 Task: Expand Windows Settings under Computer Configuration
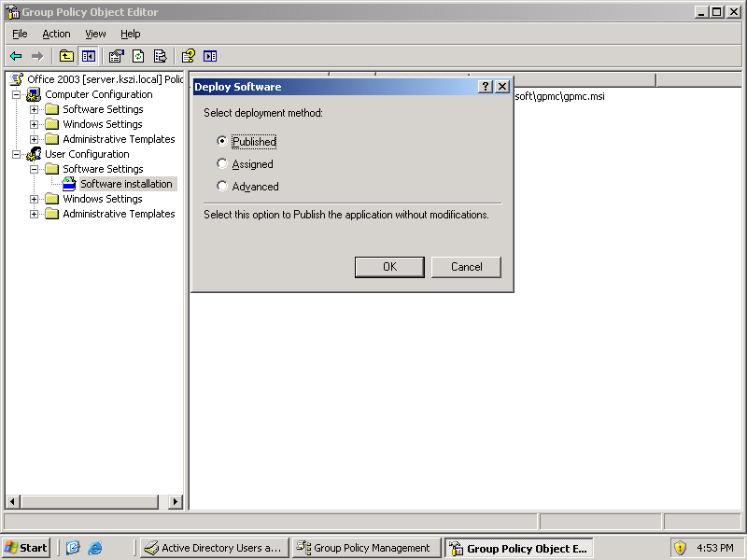pyautogui.click(x=34, y=124)
